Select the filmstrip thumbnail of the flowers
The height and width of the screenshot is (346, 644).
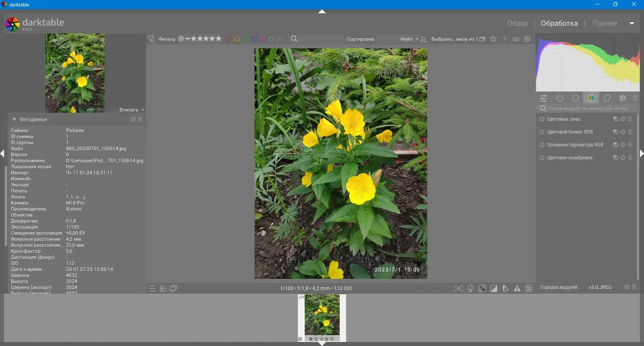(x=322, y=315)
